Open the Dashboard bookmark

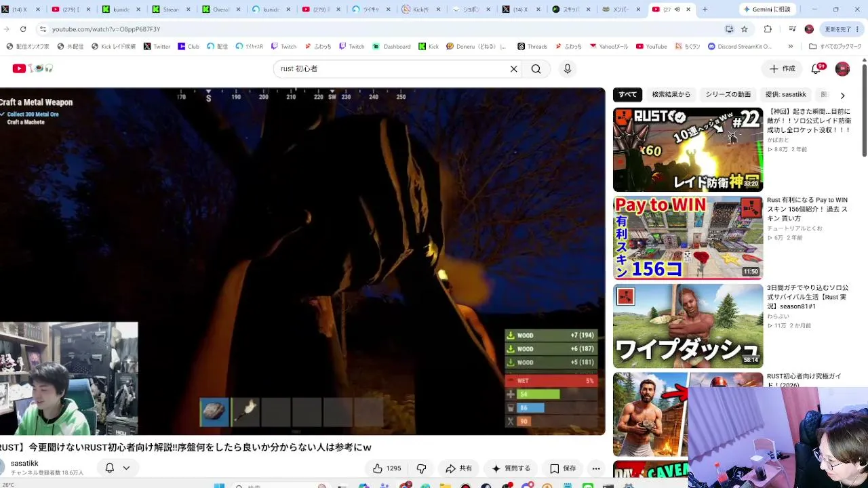point(392,47)
